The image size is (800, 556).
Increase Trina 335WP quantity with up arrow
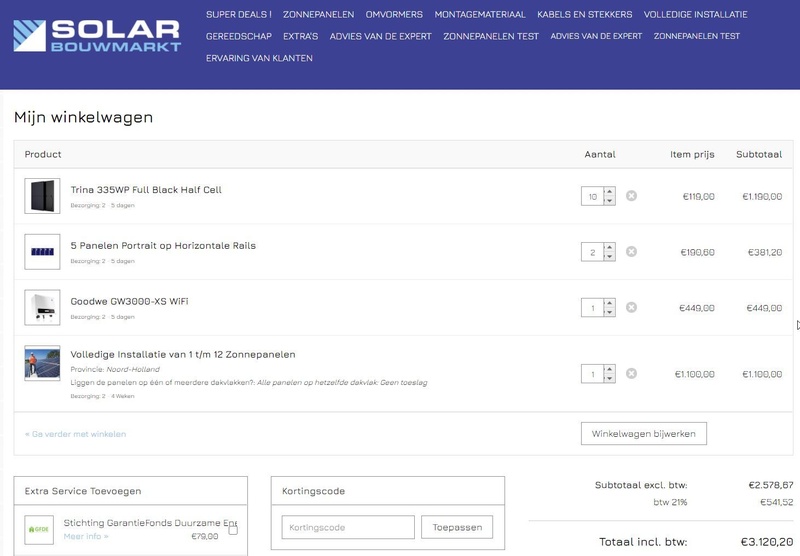[609, 192]
